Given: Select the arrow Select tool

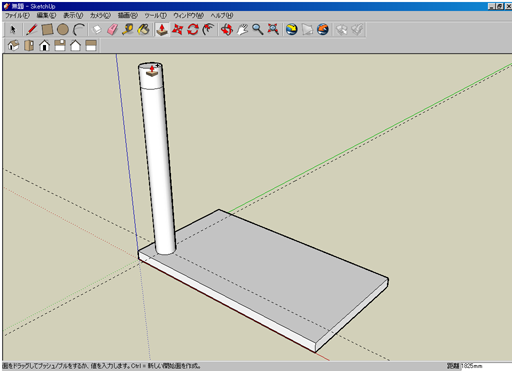Looking at the screenshot, I should pos(13,30).
